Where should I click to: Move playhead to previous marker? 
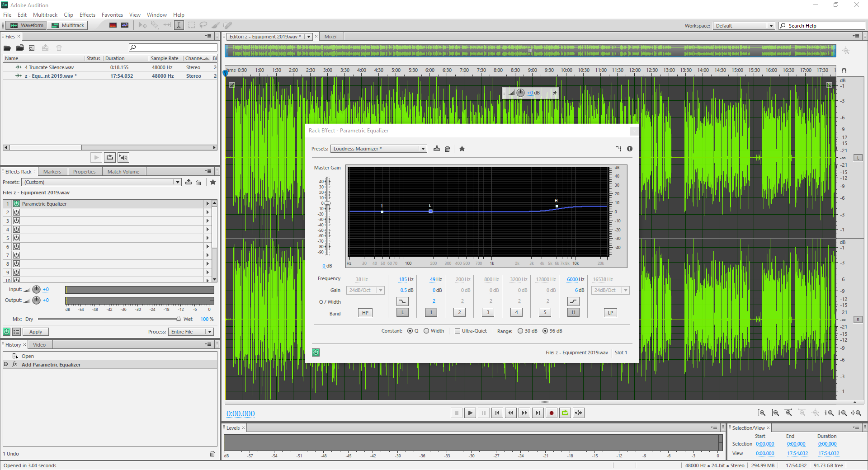[x=497, y=413]
